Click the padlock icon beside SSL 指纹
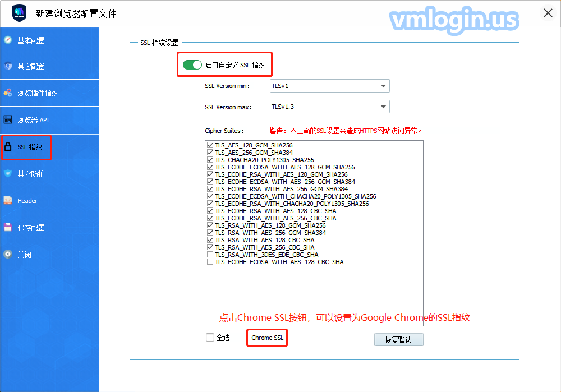The width and height of the screenshot is (561, 392). [8, 147]
